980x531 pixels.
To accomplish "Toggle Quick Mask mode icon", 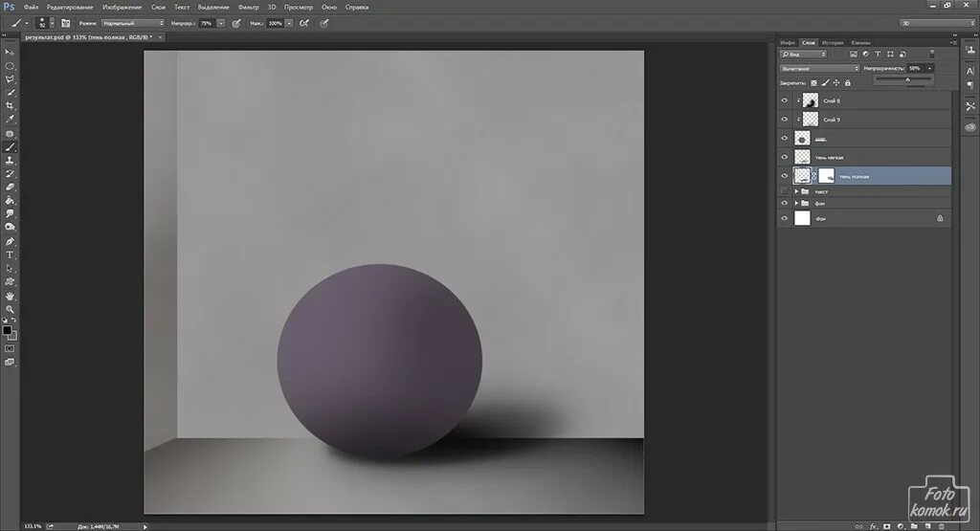I will click(10, 348).
